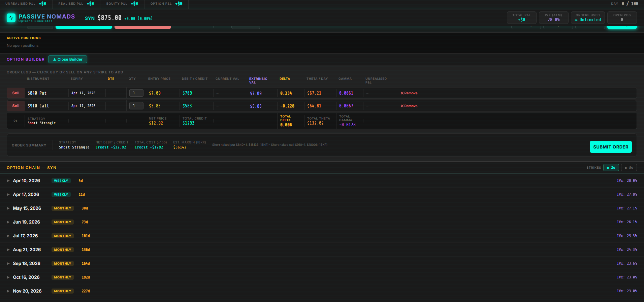Screen dimensions: 644x302
Task: Click IVx 27.1% on May 15 row
Action: click(x=627, y=208)
